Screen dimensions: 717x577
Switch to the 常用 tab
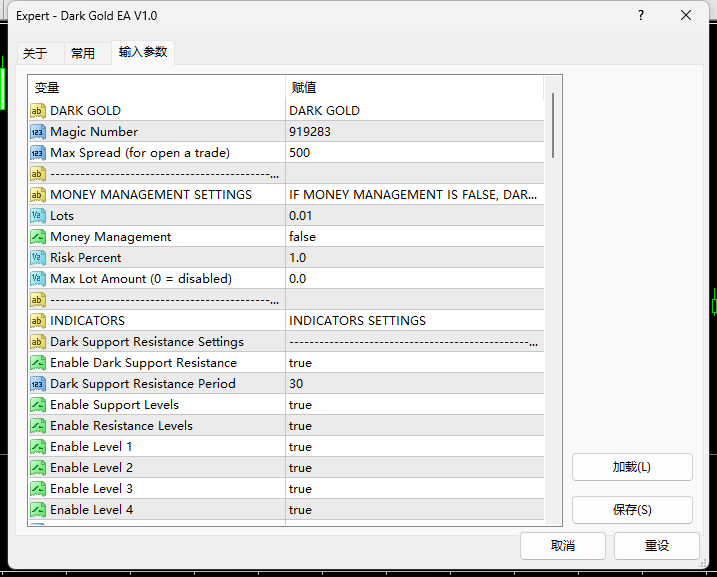pyautogui.click(x=83, y=53)
